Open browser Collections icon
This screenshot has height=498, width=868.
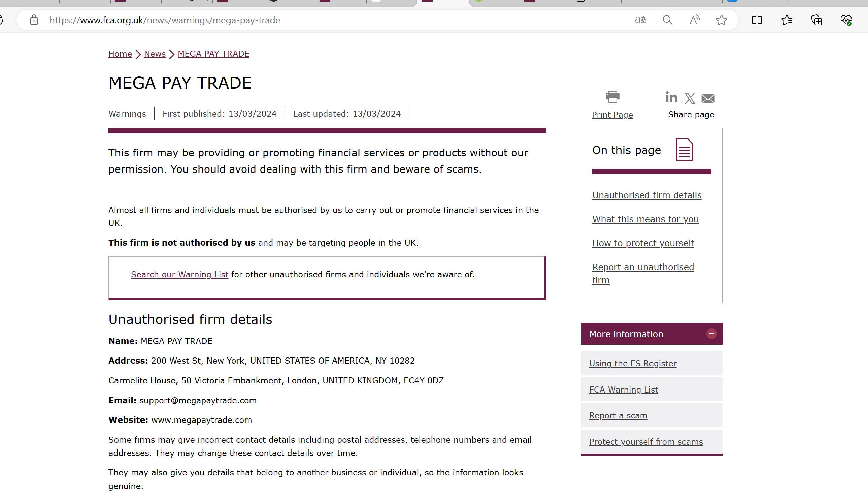click(816, 20)
